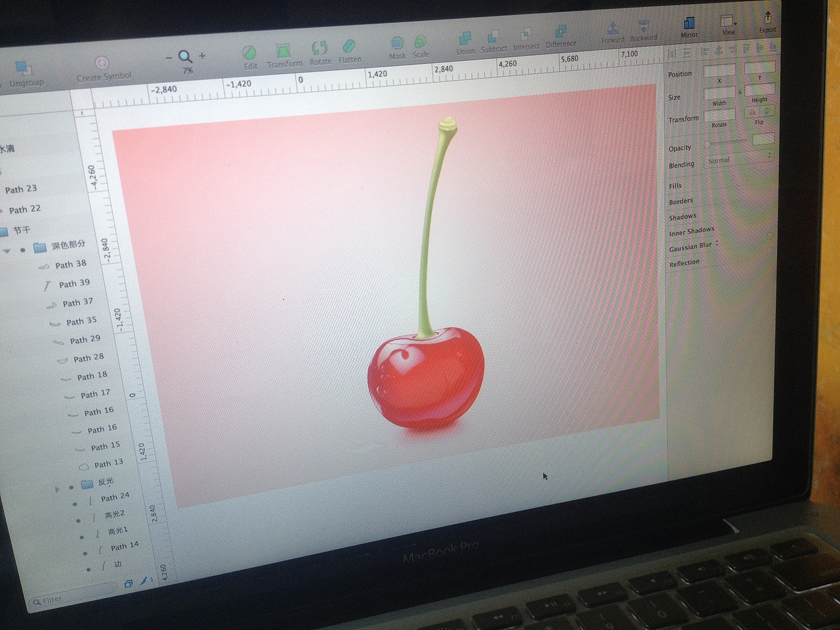Select layer Path 22
This screenshot has width=840, height=630.
[x=24, y=210]
